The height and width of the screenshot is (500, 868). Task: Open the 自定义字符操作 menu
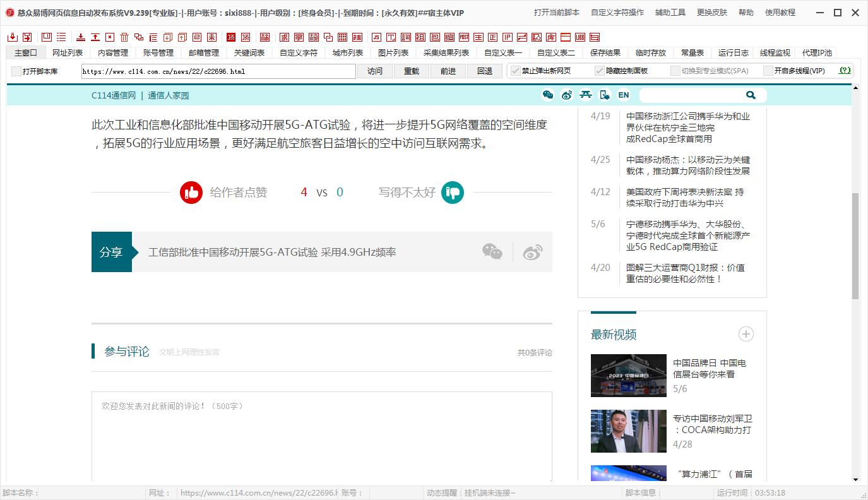(617, 13)
